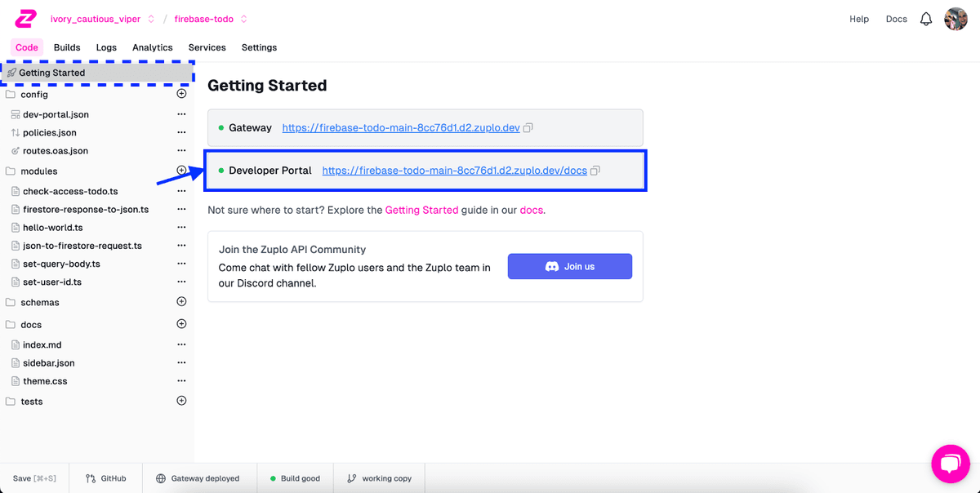Click the green dot beside Gateway
Viewport: 980px width, 493px height.
click(220, 127)
